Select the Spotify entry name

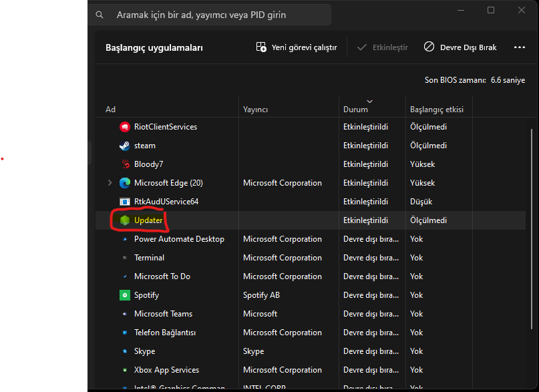point(146,295)
